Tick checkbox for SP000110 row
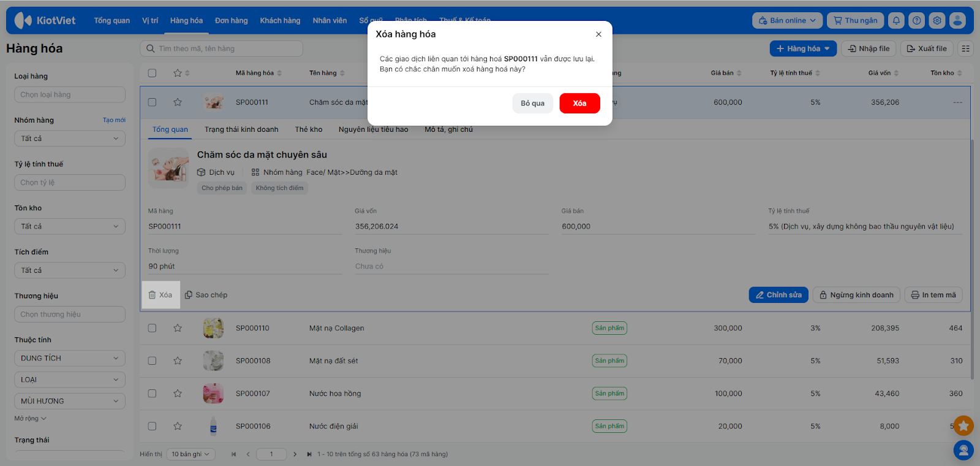980x466 pixels. [x=152, y=328]
